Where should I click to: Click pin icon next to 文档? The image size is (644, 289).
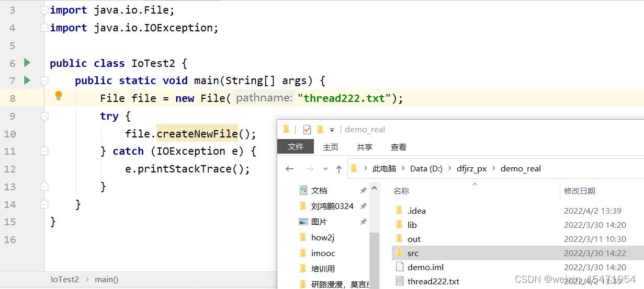click(x=363, y=191)
